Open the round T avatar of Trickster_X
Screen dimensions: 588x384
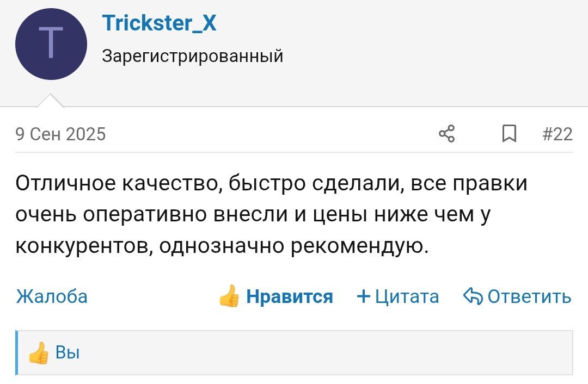point(51,44)
